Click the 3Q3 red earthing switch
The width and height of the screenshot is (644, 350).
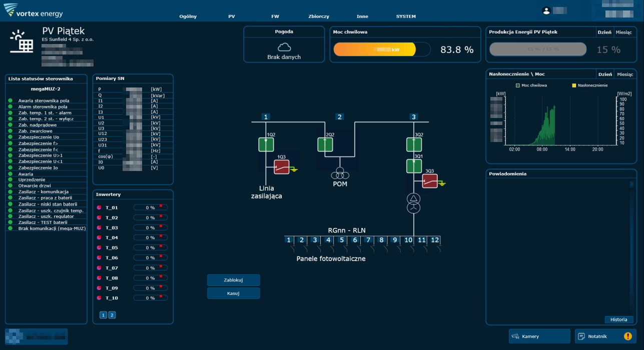(430, 181)
